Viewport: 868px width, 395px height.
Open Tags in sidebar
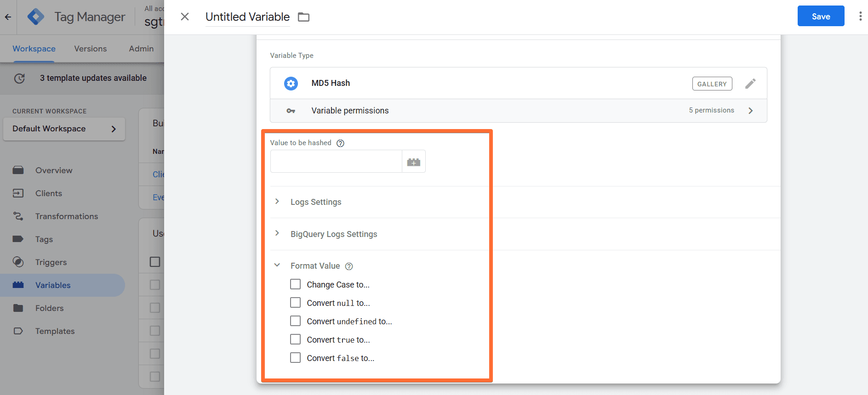point(44,239)
